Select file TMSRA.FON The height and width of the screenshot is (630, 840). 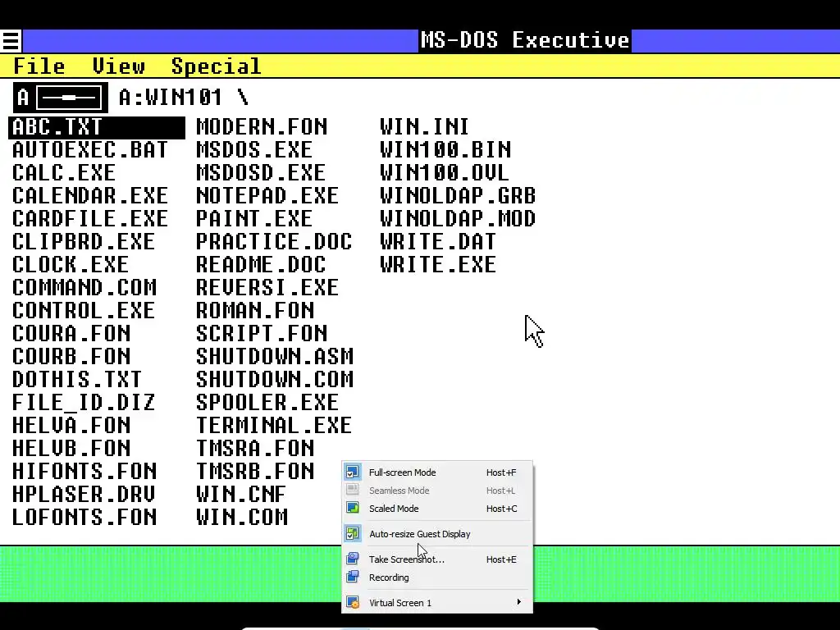255,449
